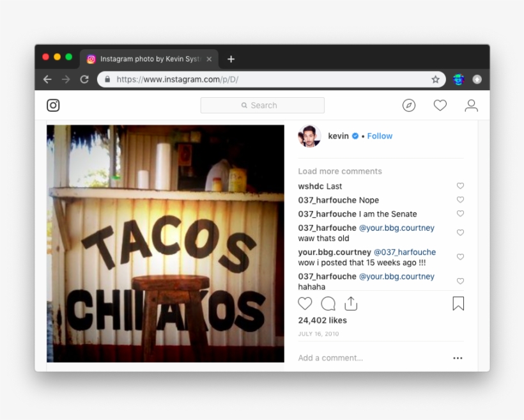Open the activity heart icon in header
This screenshot has height=420, width=524.
tap(440, 105)
